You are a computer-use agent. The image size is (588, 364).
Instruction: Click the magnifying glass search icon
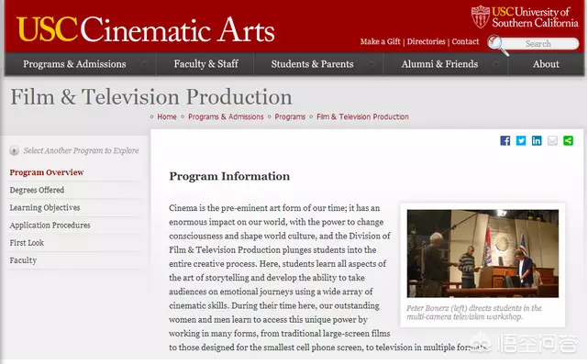497,45
